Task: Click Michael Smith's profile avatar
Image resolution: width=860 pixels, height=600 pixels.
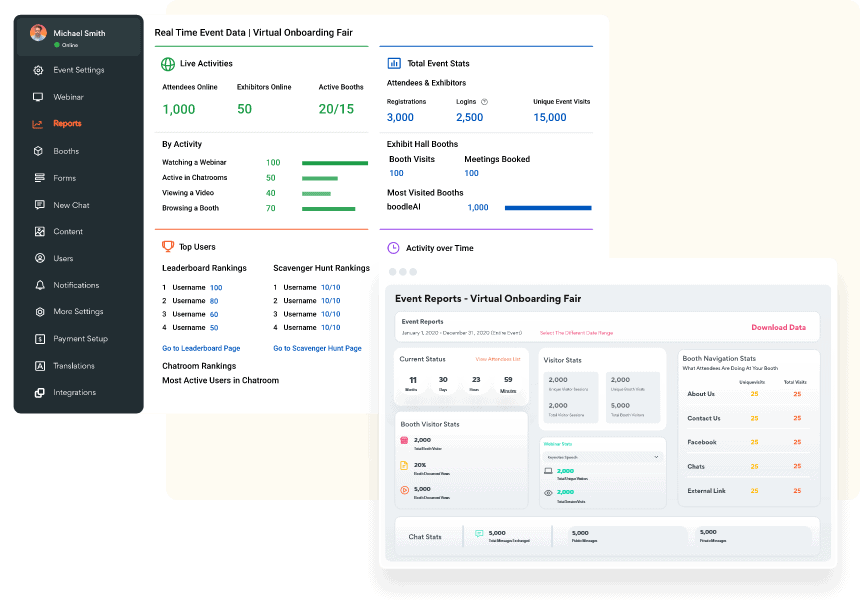Action: (x=38, y=34)
